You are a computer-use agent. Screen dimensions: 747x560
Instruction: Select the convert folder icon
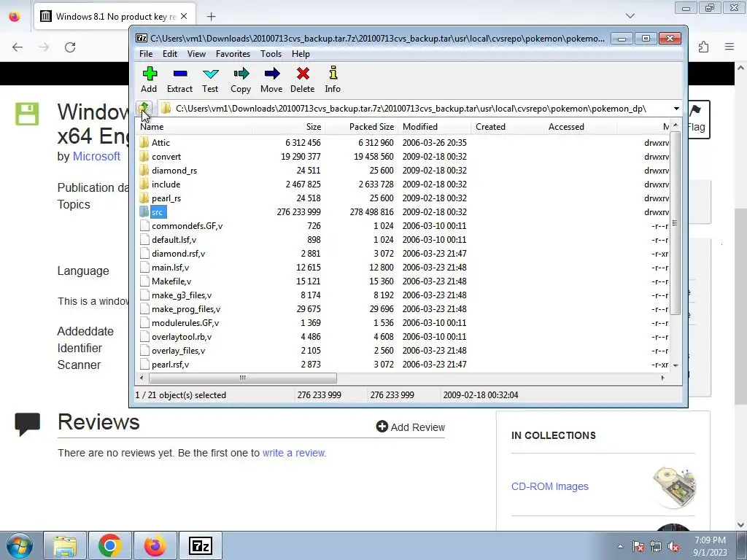144,156
